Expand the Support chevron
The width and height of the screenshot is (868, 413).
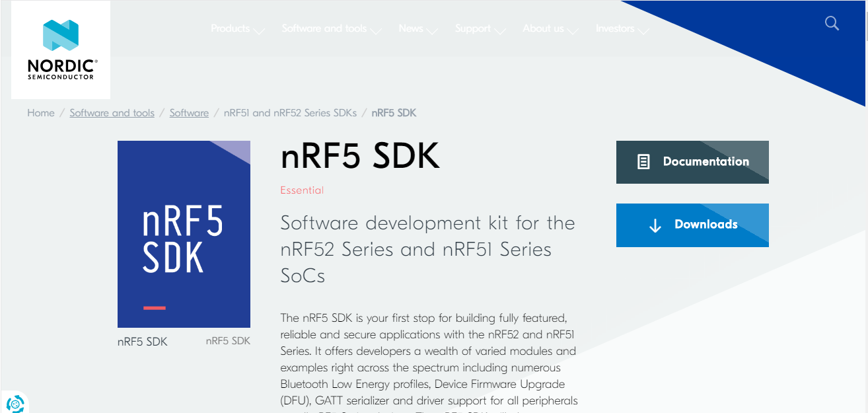point(500,30)
